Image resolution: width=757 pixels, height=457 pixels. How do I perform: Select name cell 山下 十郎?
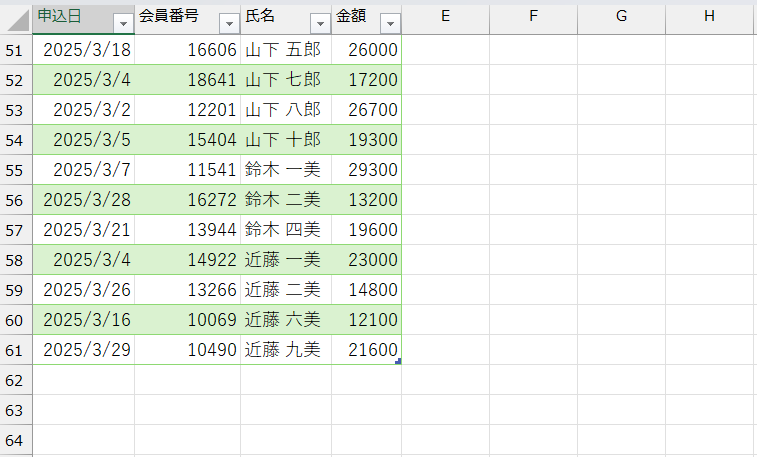pos(286,139)
